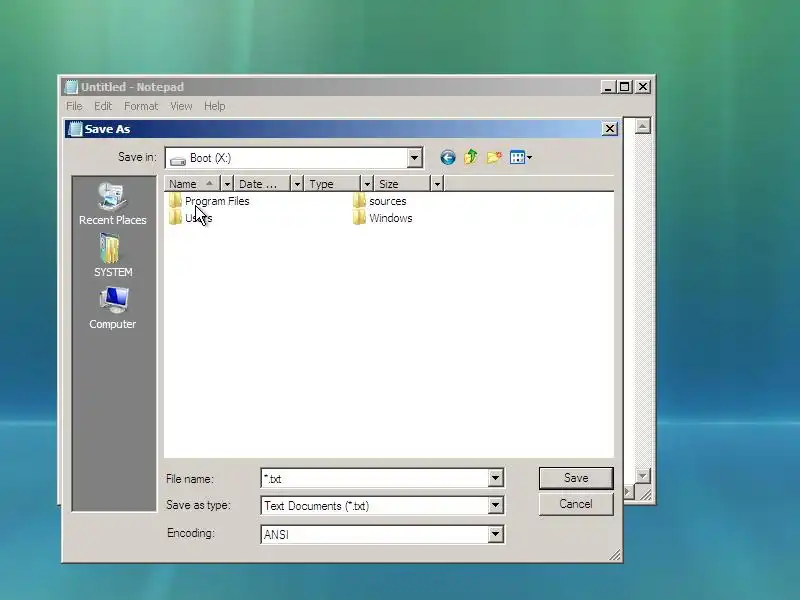Click the Cancel button

(576, 504)
